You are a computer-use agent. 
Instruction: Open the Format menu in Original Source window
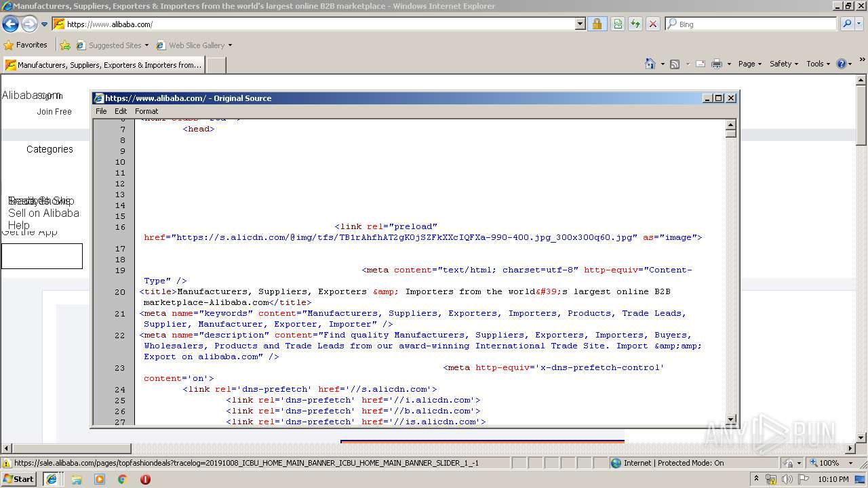146,111
